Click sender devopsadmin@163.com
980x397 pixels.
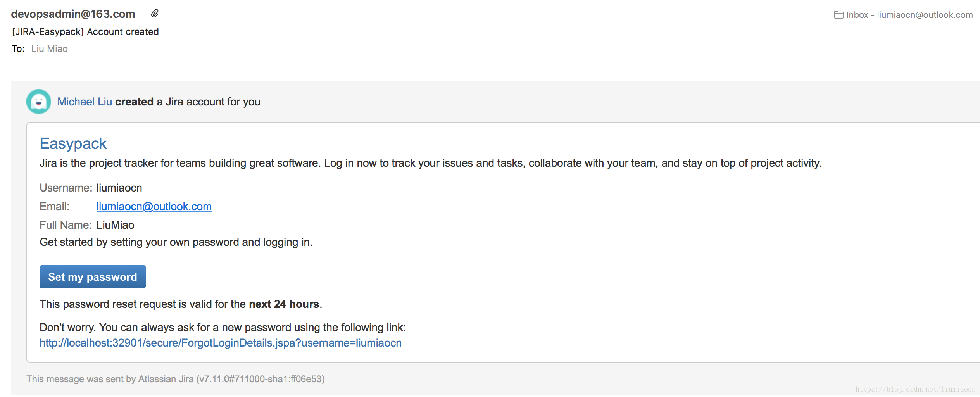pos(73,14)
